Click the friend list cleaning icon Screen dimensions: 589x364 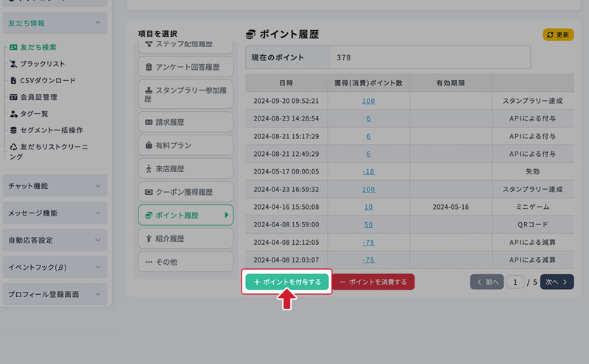[x=13, y=147]
